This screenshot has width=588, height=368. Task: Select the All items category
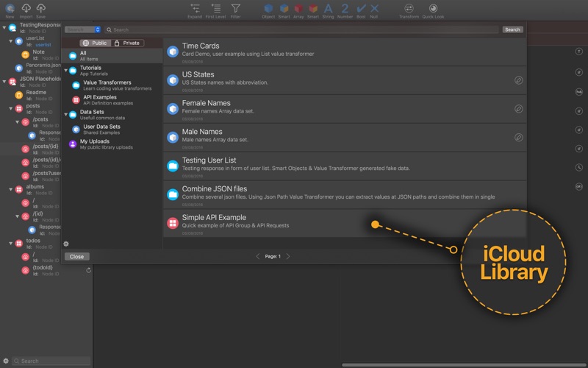(x=112, y=56)
